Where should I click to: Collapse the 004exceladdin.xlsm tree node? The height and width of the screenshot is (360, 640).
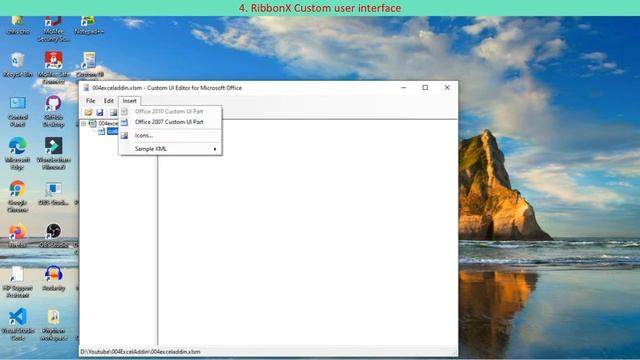(84, 123)
